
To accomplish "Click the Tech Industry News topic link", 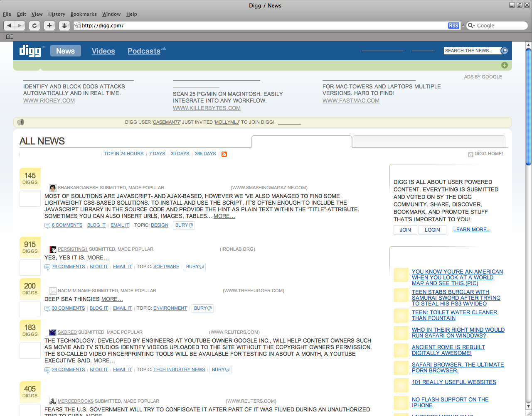I will point(179,370).
